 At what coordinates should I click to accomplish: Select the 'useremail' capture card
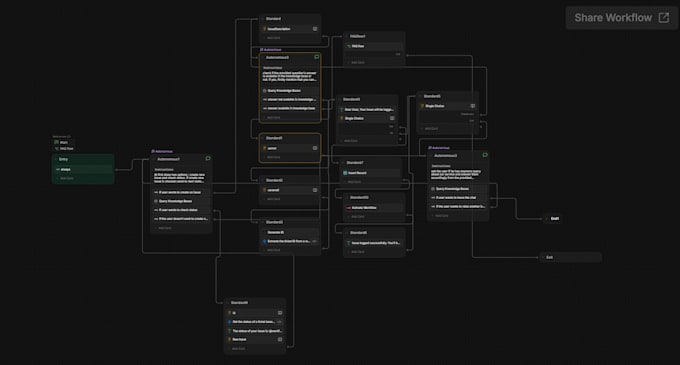tap(290, 190)
